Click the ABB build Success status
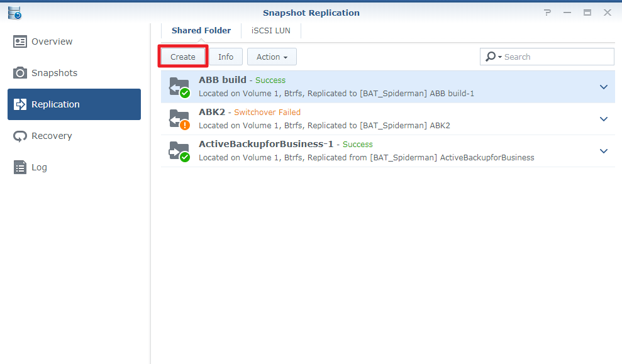 (x=270, y=80)
